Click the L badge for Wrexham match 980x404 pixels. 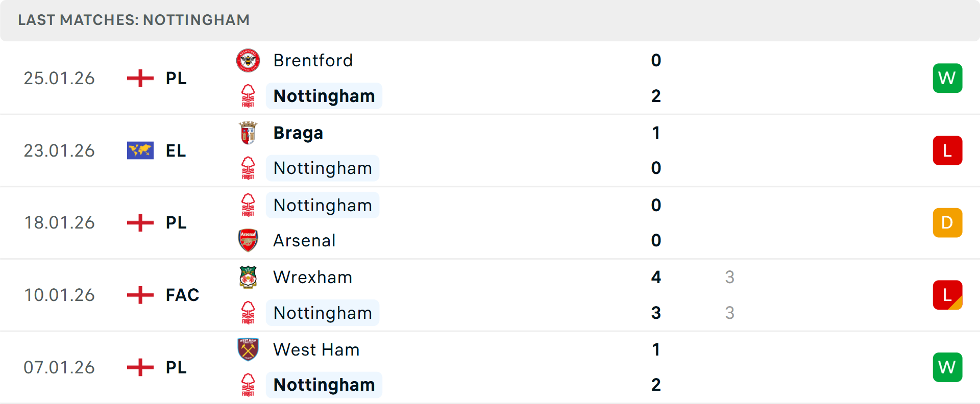[x=947, y=295]
